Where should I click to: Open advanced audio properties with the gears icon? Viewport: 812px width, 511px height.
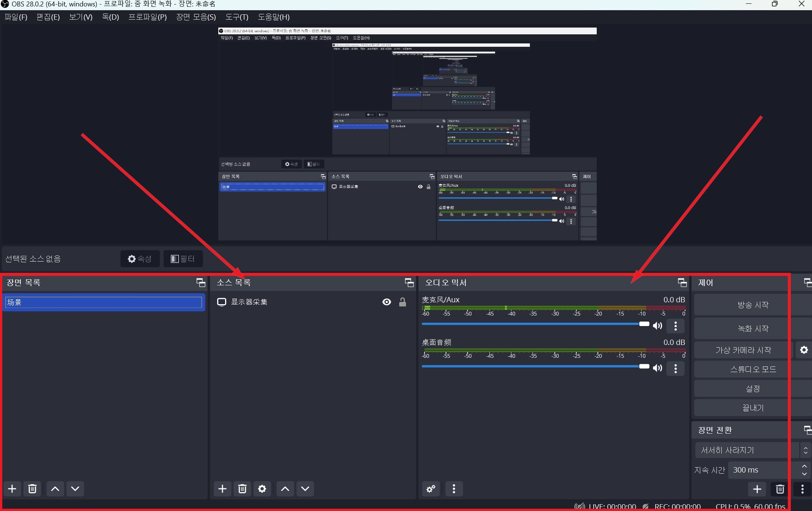pos(431,489)
